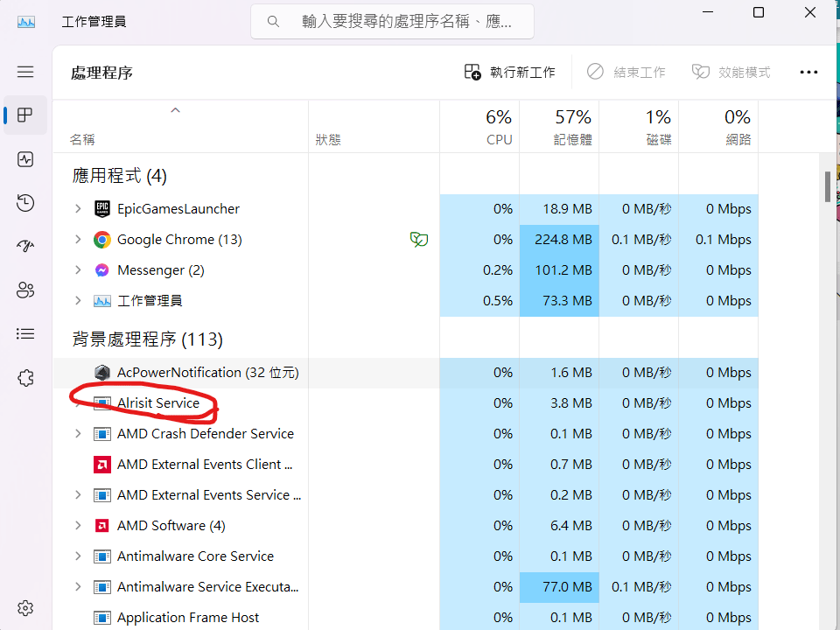Screen dimensions: 840x630
Task: Click the search magnifier icon
Action: [273, 21]
